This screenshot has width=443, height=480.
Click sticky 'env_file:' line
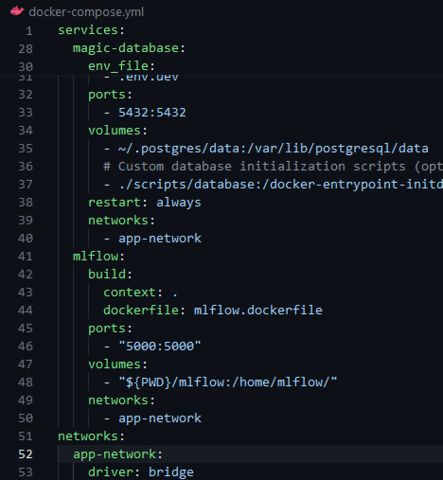coord(122,66)
